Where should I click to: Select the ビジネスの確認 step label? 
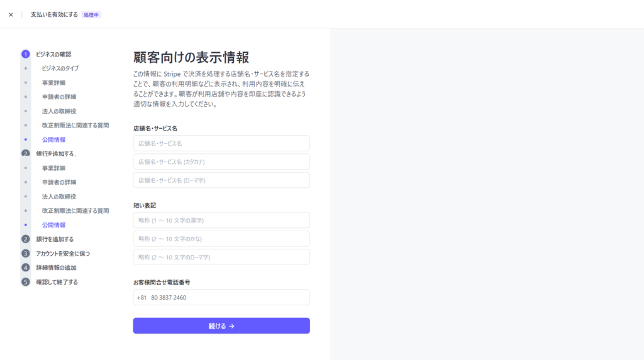[x=53, y=54]
